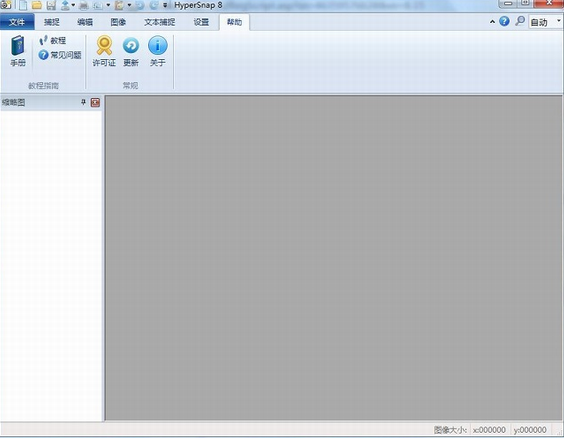Open the 手册 manual book icon
564x438 pixels.
click(18, 51)
